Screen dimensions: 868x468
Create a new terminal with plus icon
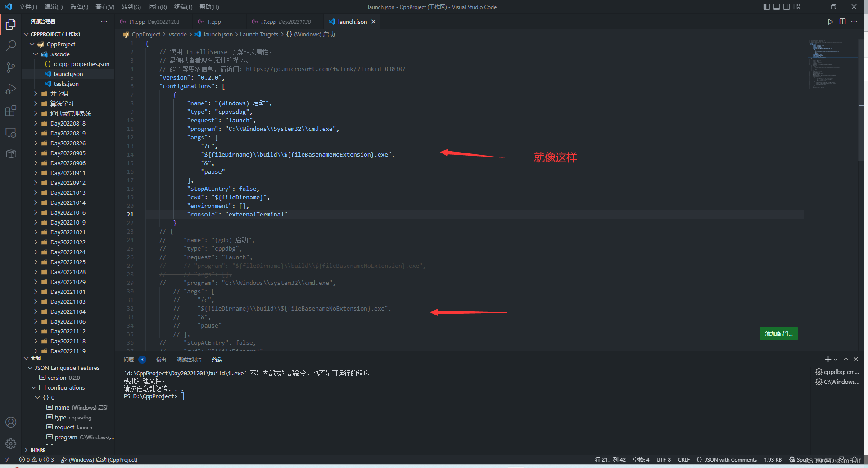(827, 359)
